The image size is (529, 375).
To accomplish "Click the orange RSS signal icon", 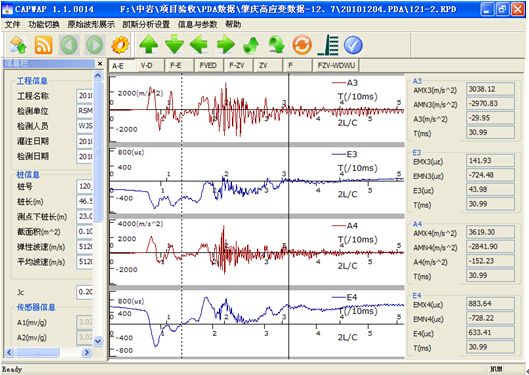I will [x=44, y=45].
